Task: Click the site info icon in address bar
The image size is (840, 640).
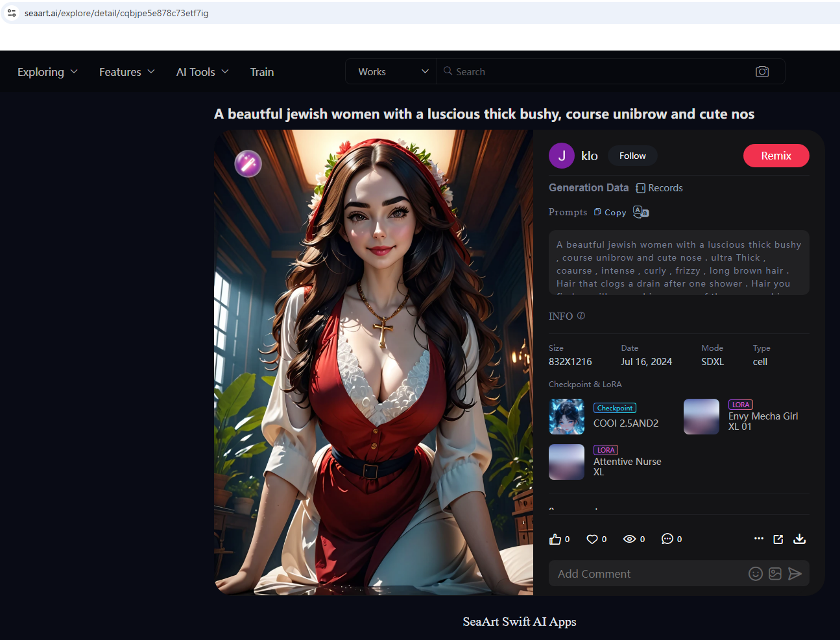Action: pos(12,13)
